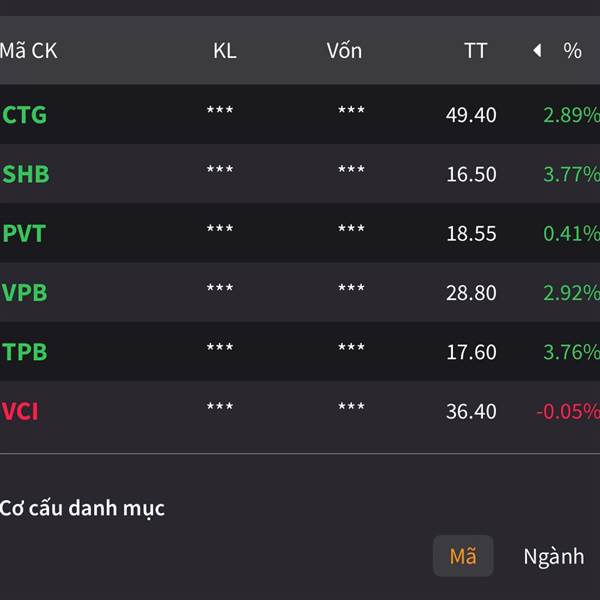Switch to the Ngành view toggle

[553, 557]
